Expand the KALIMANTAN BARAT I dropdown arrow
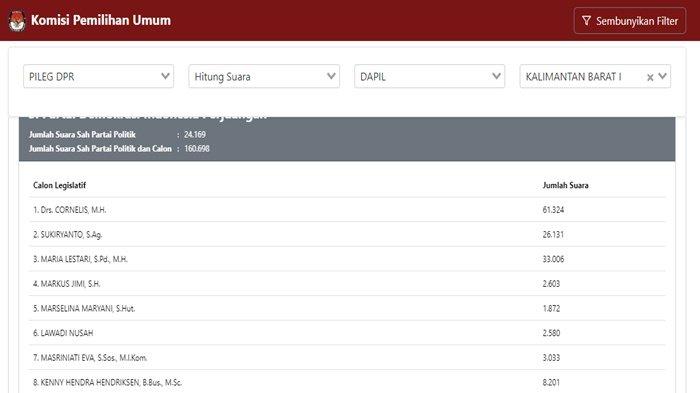This screenshot has width=700, height=393. point(662,76)
